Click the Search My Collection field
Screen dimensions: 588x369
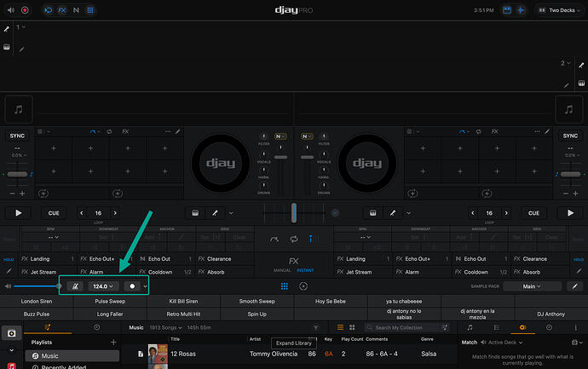[x=406, y=327]
